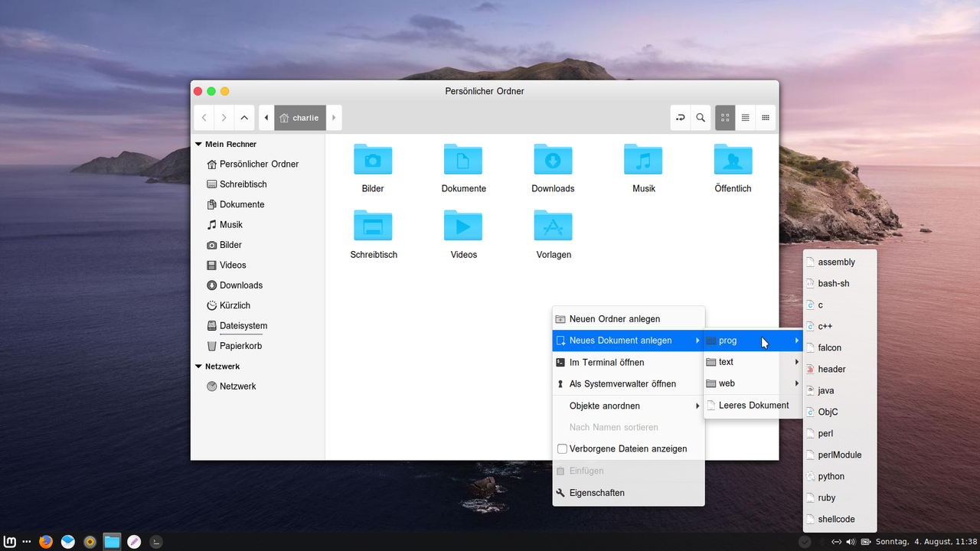Expand the Objekte anordnen submenu
The width and height of the screenshot is (980, 551).
[x=629, y=406]
